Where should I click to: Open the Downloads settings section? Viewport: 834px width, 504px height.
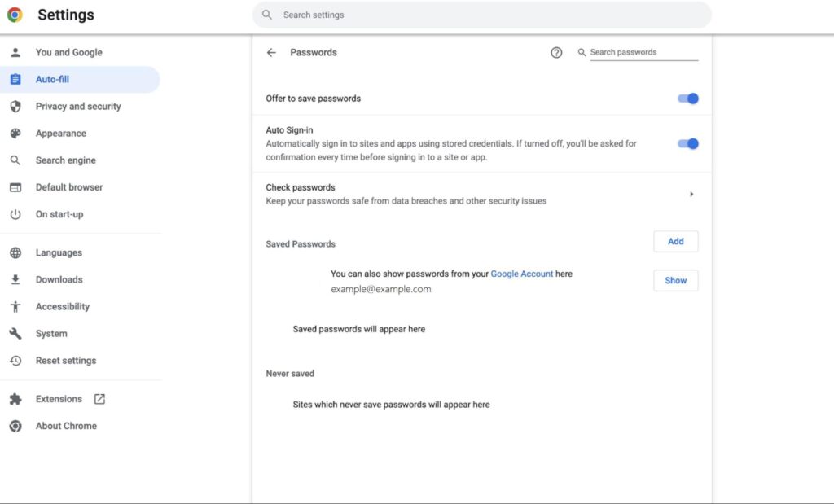click(x=59, y=280)
